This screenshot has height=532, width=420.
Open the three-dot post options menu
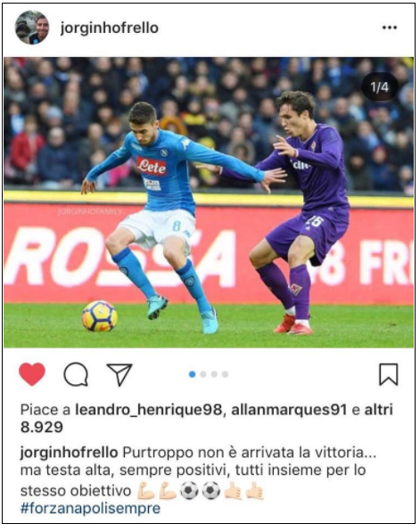tap(390, 28)
